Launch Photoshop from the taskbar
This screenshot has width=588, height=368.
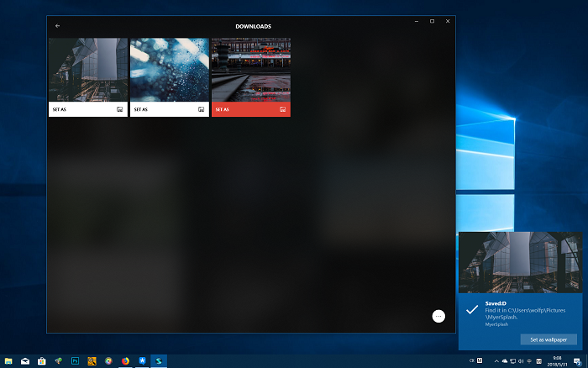(x=75, y=361)
